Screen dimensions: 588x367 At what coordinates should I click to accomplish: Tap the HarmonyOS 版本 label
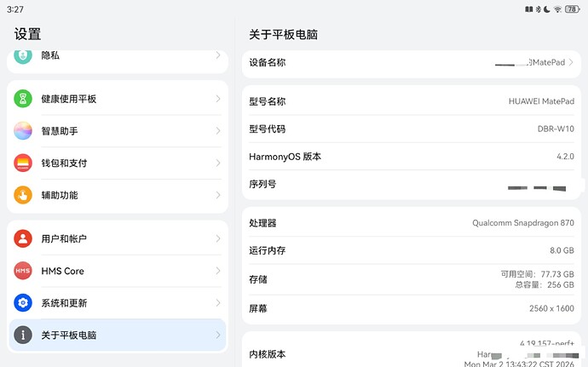click(285, 157)
